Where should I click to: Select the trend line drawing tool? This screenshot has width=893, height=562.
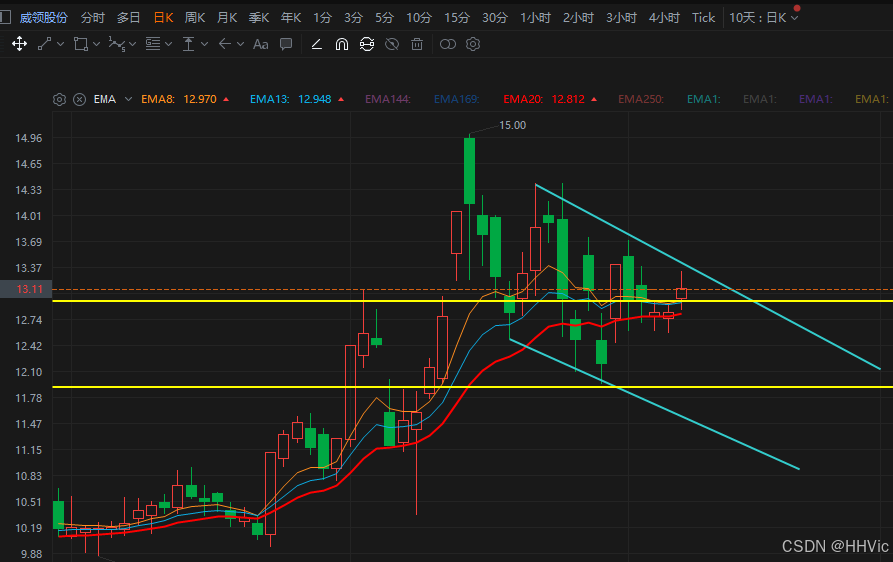click(44, 44)
